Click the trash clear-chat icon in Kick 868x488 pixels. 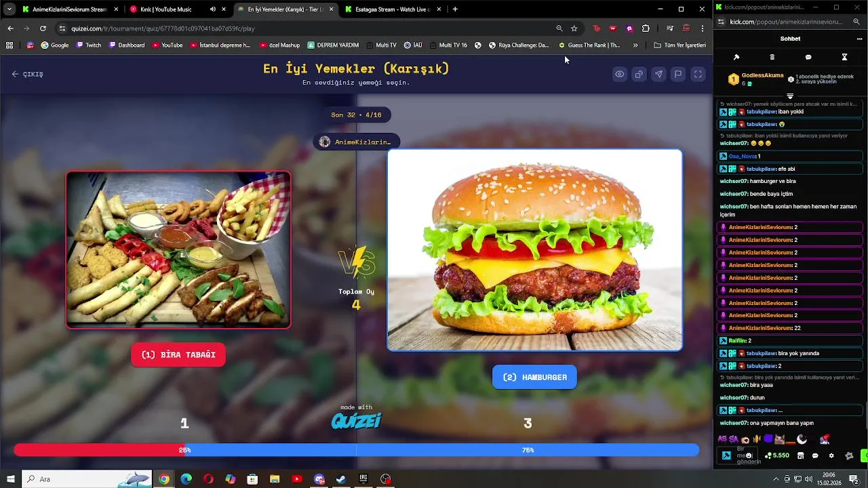(x=772, y=57)
